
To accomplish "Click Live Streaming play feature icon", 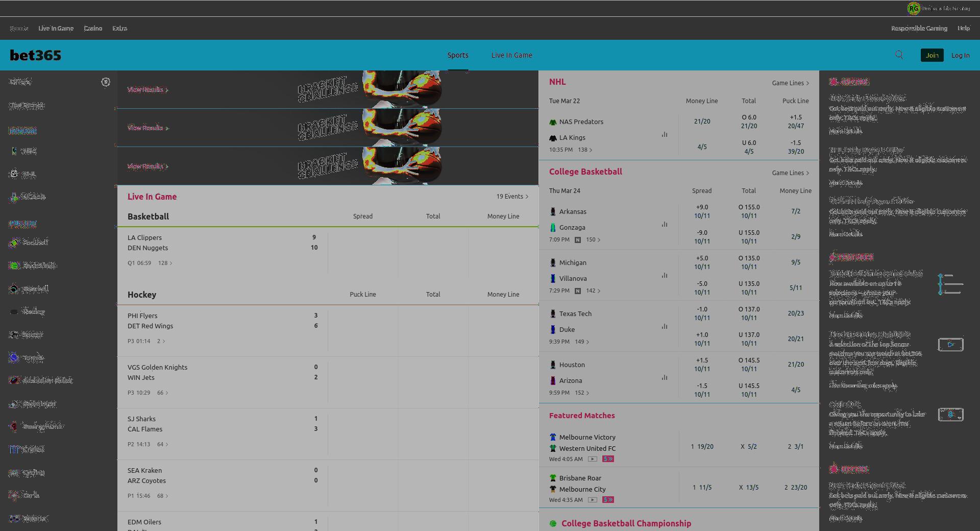I will [x=951, y=345].
